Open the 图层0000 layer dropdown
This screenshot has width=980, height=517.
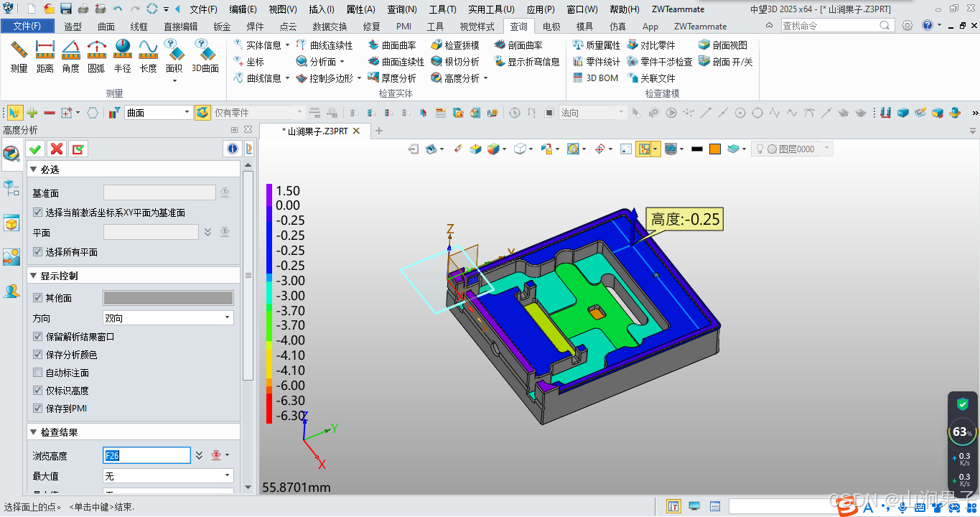tap(793, 149)
